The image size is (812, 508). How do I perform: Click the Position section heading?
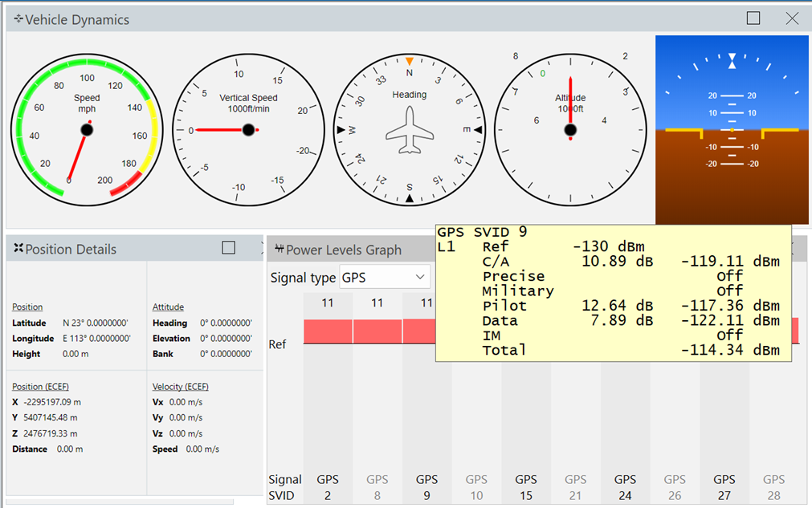pyautogui.click(x=27, y=307)
